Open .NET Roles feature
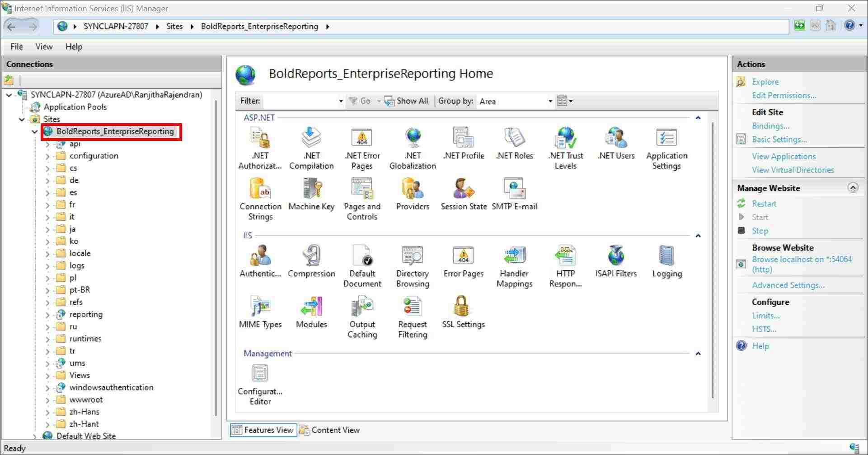 (x=514, y=144)
